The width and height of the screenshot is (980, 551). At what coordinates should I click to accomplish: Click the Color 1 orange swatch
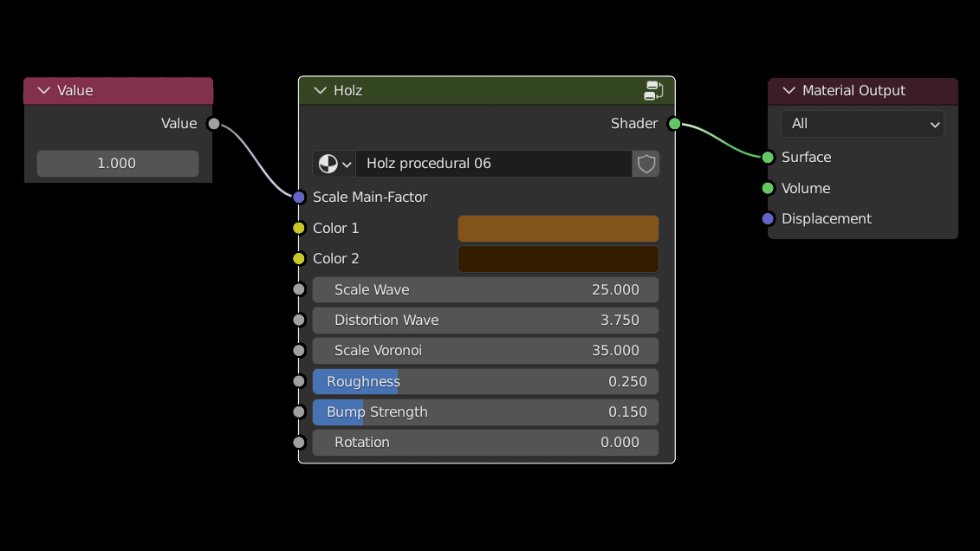click(x=557, y=229)
